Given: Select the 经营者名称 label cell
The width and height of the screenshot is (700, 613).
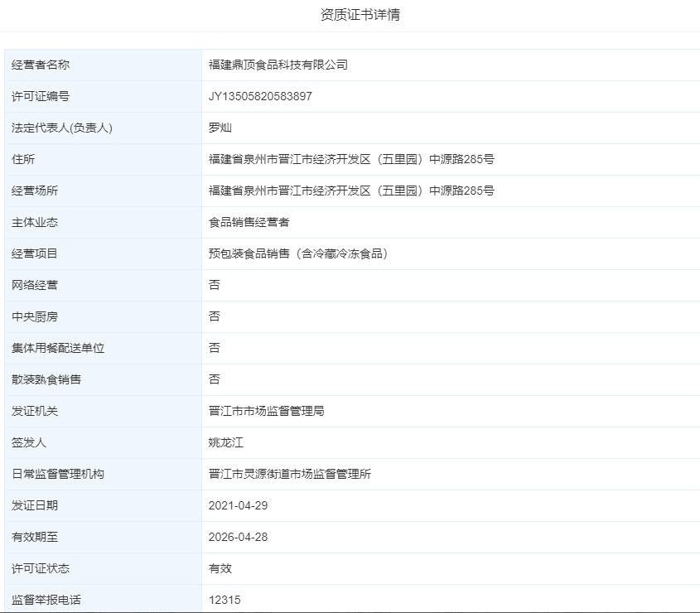Looking at the screenshot, I should 103,65.
